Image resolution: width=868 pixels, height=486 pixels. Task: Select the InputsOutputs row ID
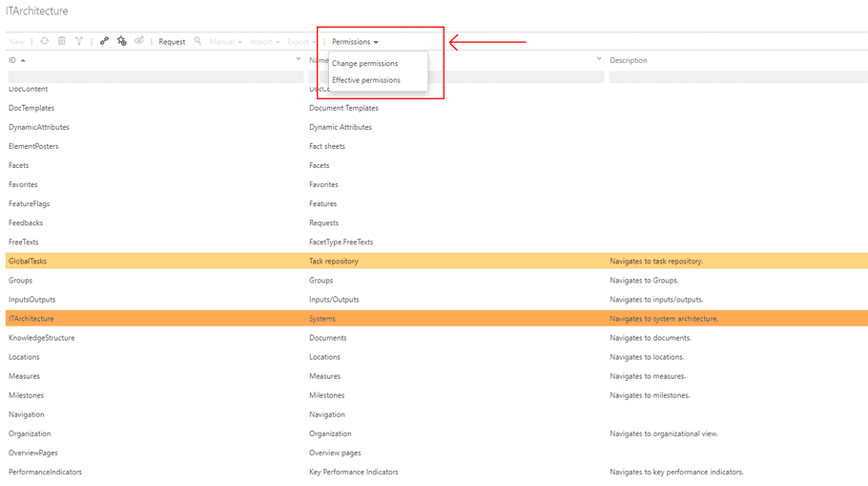[x=31, y=299]
